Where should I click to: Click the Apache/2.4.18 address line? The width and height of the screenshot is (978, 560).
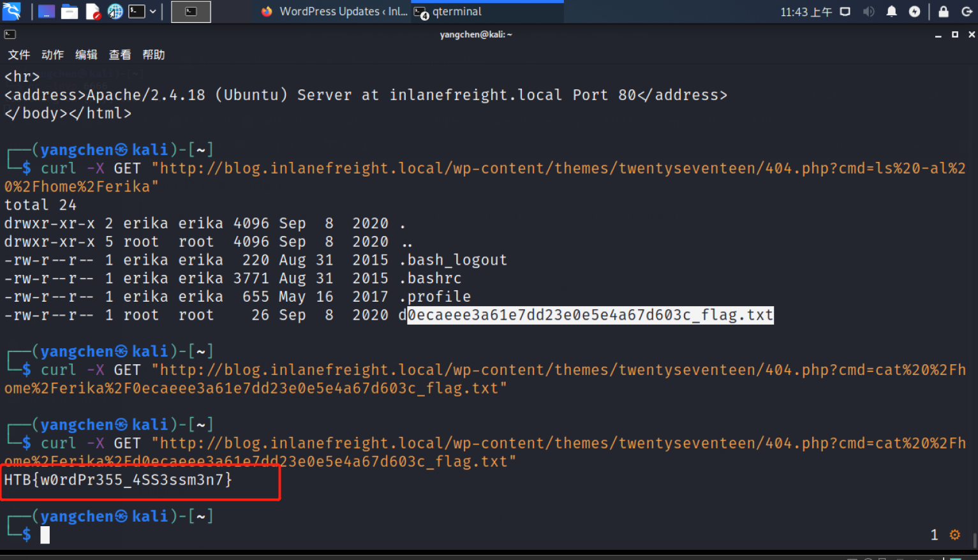366,95
